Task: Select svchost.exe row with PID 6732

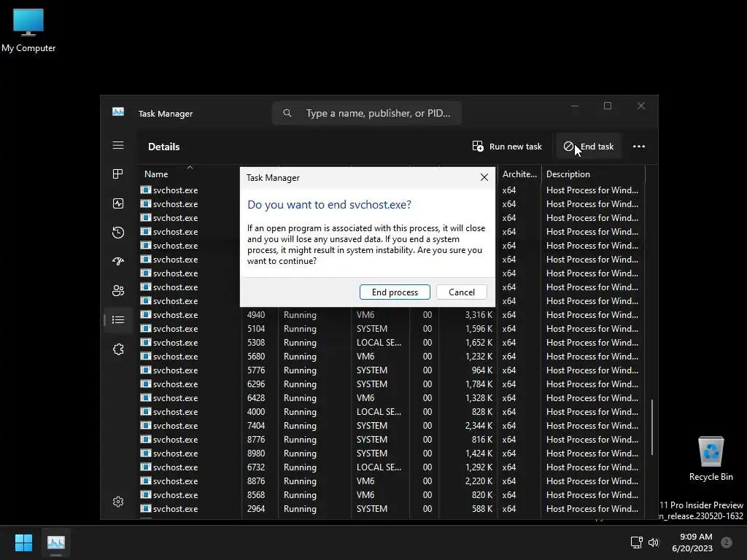Action: point(392,467)
